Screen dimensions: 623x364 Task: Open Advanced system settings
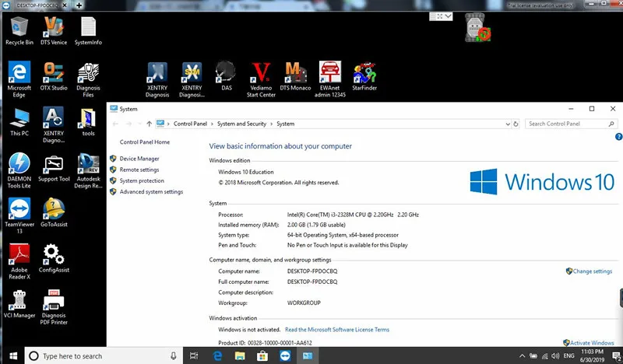(x=151, y=192)
